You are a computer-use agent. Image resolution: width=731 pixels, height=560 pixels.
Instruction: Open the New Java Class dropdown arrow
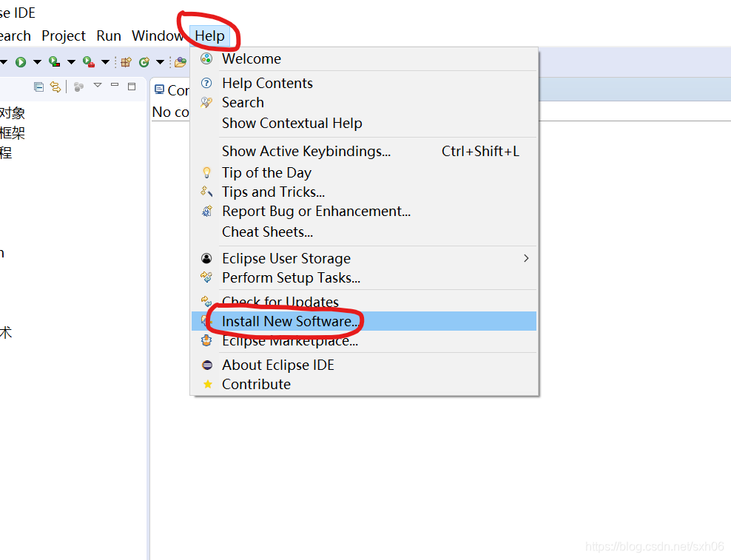[160, 62]
